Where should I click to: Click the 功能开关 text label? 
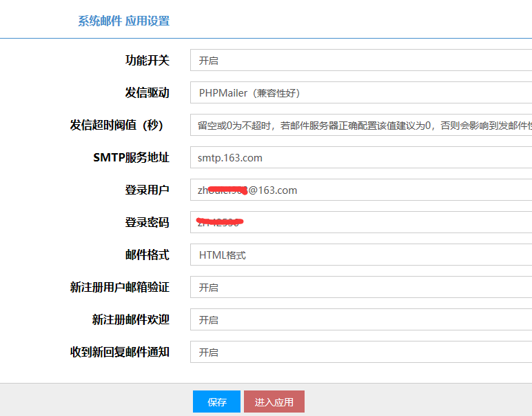click(147, 60)
